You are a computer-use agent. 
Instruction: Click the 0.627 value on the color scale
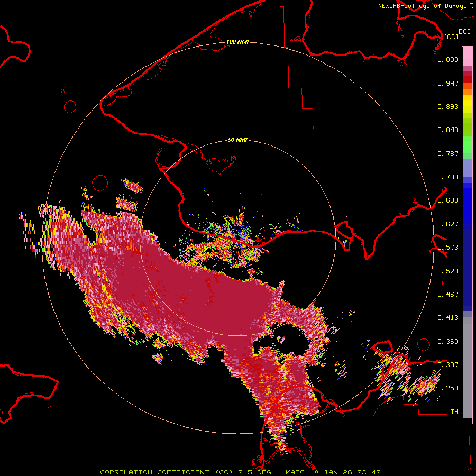(x=448, y=224)
